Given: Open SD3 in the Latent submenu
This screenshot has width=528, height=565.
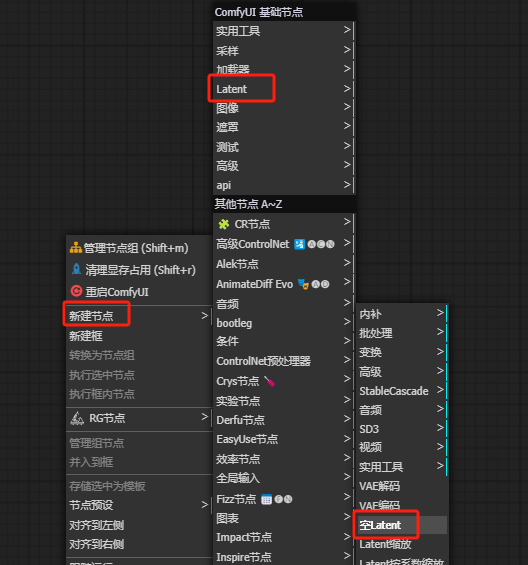Looking at the screenshot, I should (x=402, y=429).
